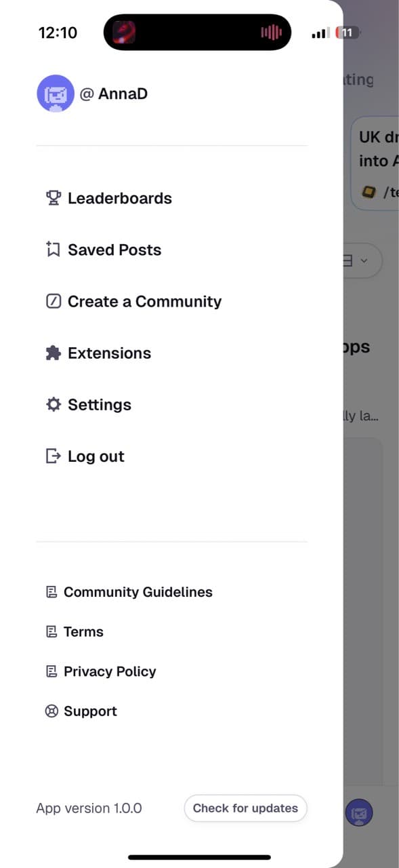Open the Leaderboards menu entry
The width and height of the screenshot is (399, 868).
[119, 198]
